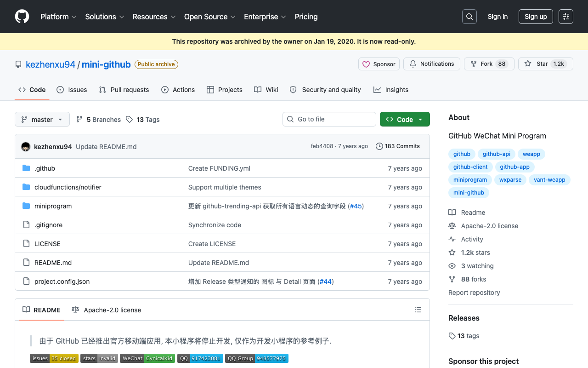This screenshot has height=368, width=588.
Task: Expand the Platform menu
Action: pyautogui.click(x=58, y=17)
